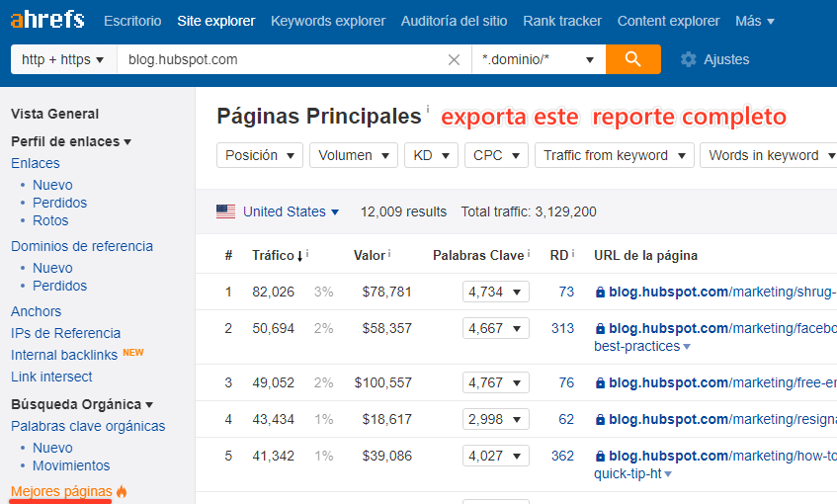Open Content explorer
The image size is (837, 504).
(x=668, y=21)
